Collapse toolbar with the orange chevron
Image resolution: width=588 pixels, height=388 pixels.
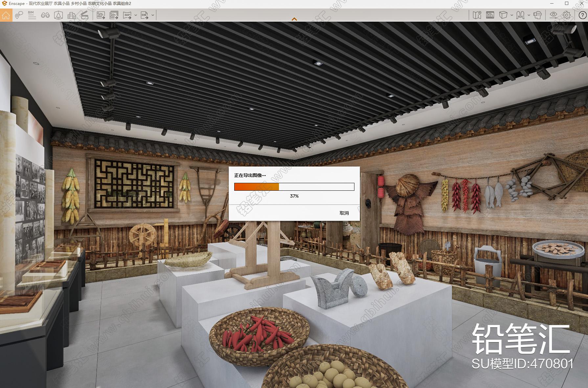[294, 19]
